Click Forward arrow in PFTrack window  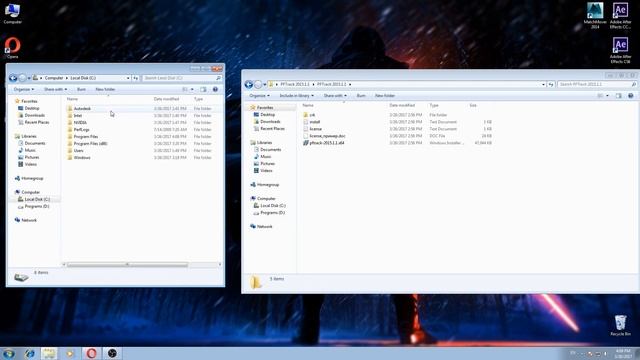[x=258, y=84]
